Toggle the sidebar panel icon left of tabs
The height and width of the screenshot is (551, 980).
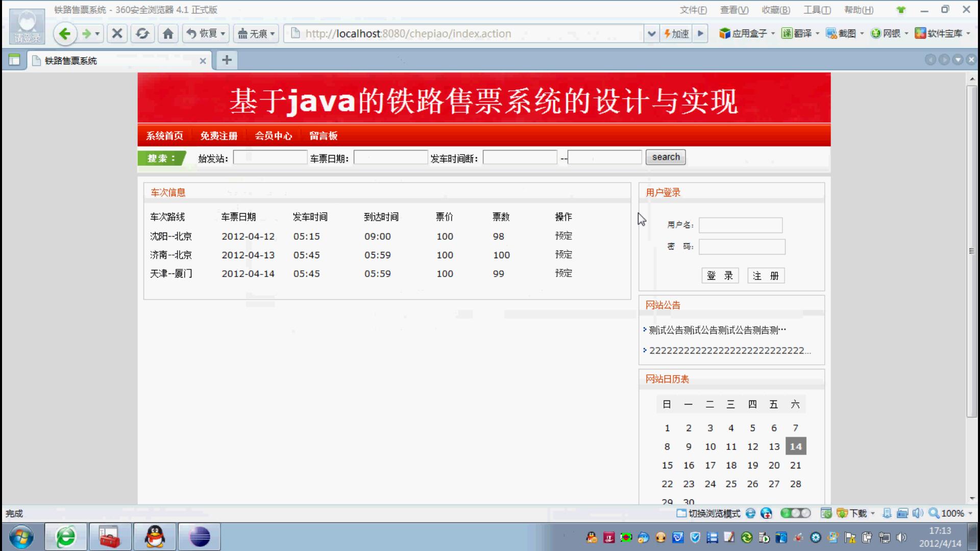coord(14,60)
